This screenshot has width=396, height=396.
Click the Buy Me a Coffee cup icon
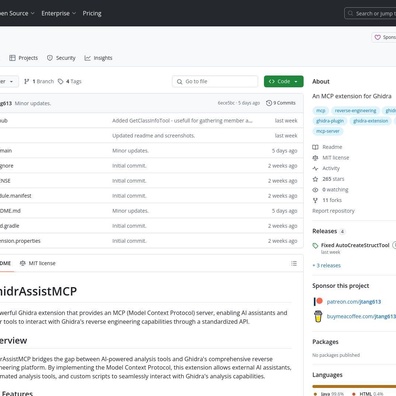click(x=318, y=316)
